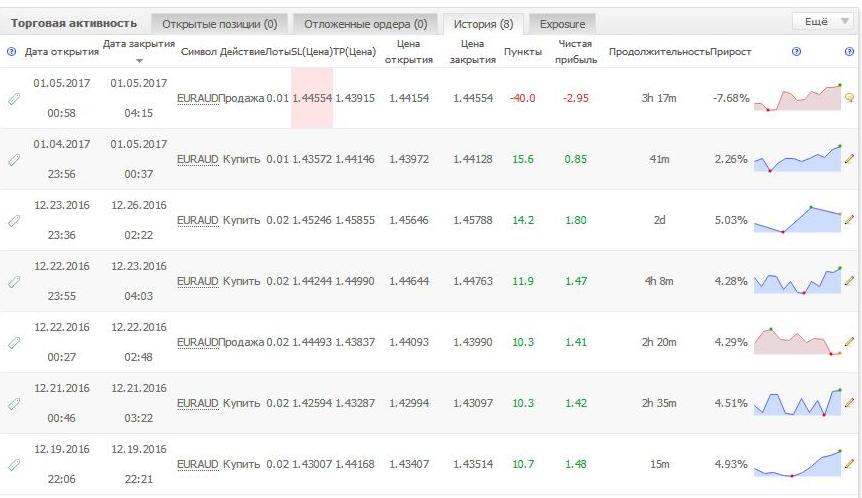Click duration value 3h 17m
The height and width of the screenshot is (498, 862).
click(x=659, y=98)
